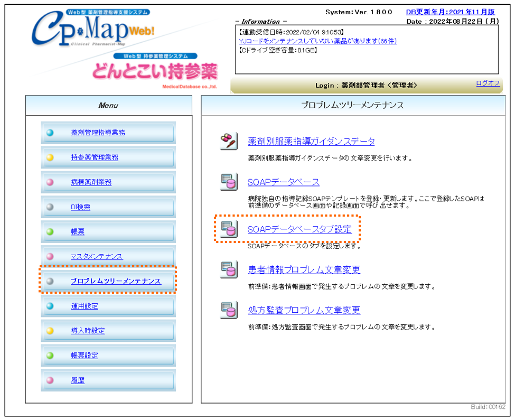
Task: Open the 薬剤管理指導業務 menu
Action: click(x=98, y=133)
